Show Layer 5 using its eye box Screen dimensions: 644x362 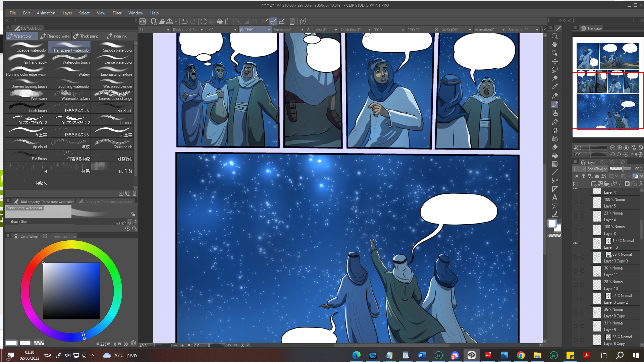coord(576,202)
